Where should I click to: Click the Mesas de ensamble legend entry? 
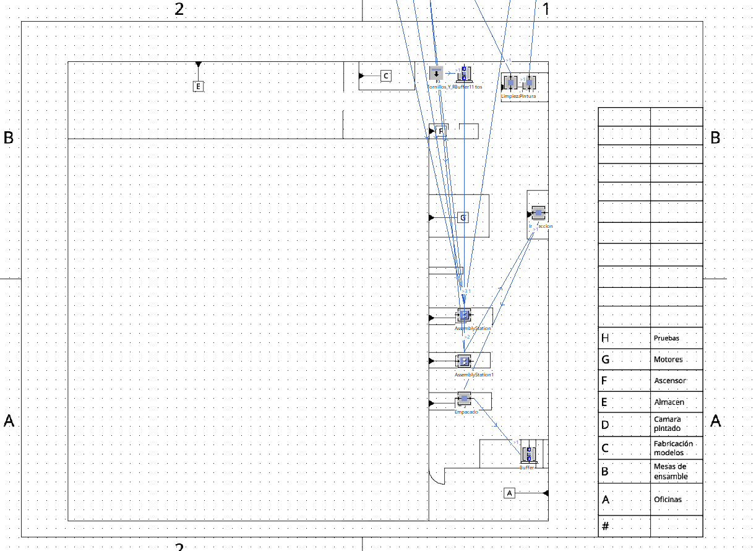point(671,471)
